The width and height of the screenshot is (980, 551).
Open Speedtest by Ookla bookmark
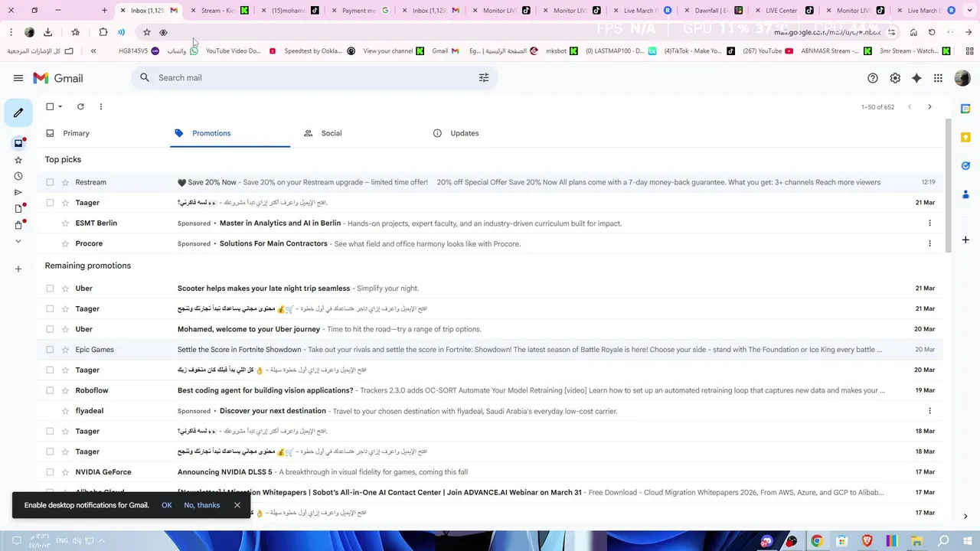tap(319, 51)
